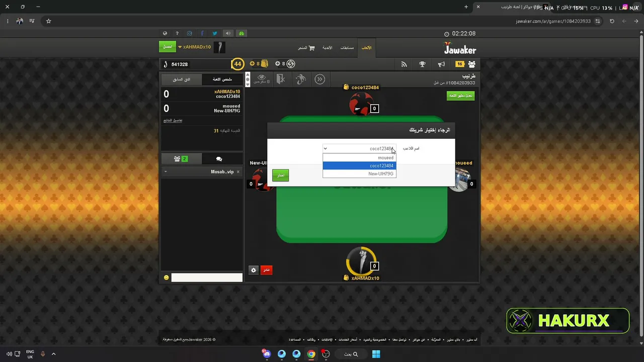The image size is (644, 362).
Task: Close the Mosab..vip chat
Action: point(238,172)
